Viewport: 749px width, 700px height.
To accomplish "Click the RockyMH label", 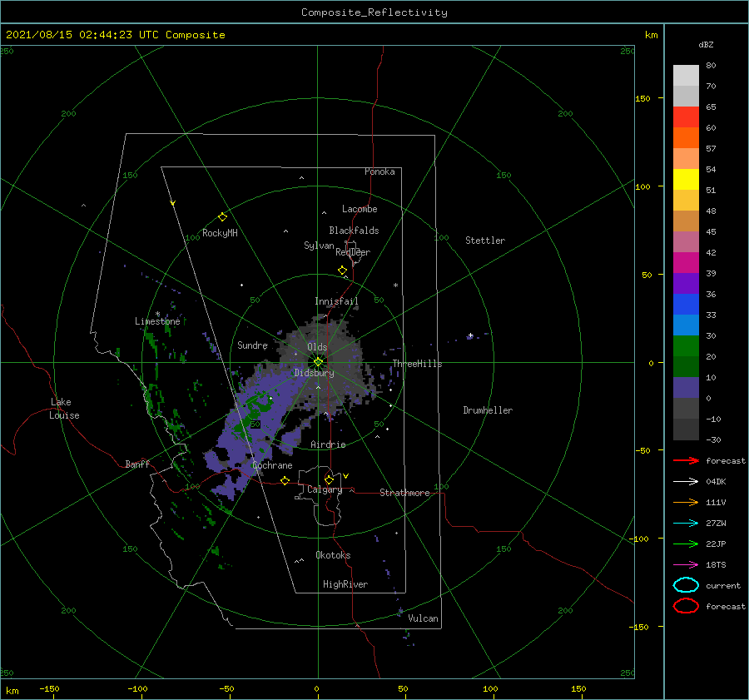I will [220, 233].
